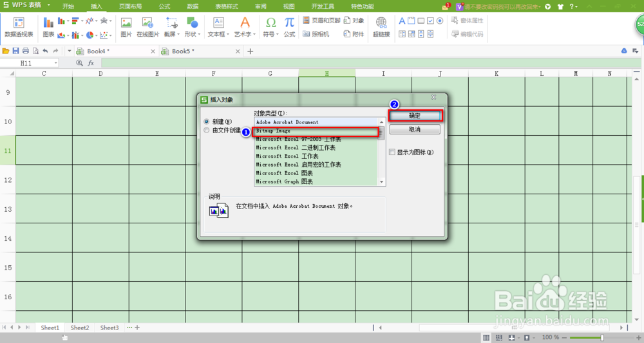The image size is (644, 343).
Task: Select Microsoft Graph 图表 in list
Action: [316, 181]
